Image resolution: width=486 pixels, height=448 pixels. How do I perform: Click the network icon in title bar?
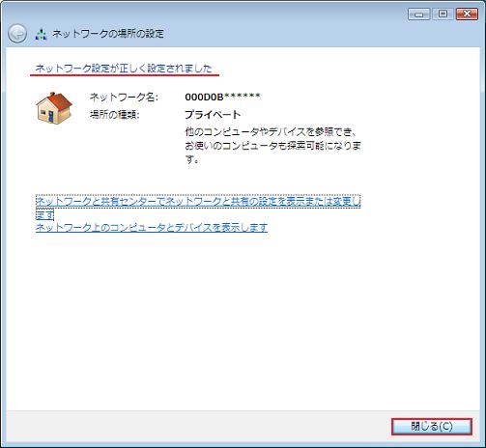tap(41, 34)
